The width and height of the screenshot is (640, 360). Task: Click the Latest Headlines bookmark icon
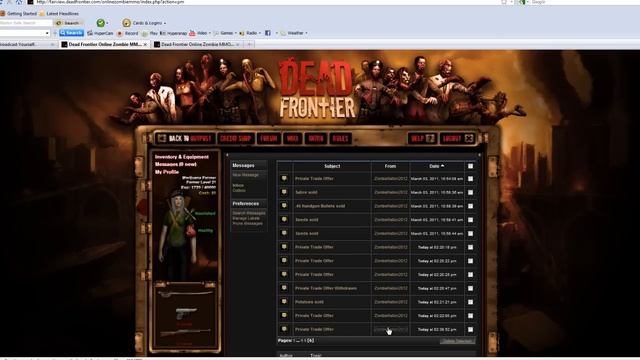click(x=42, y=13)
